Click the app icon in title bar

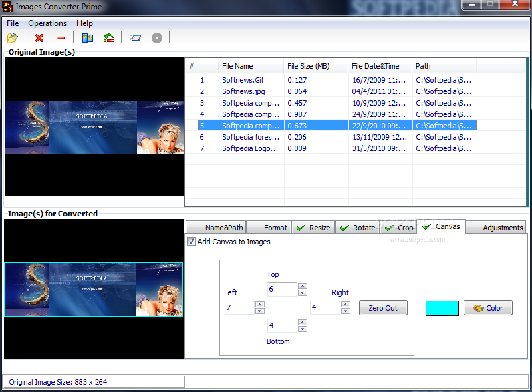7,7
